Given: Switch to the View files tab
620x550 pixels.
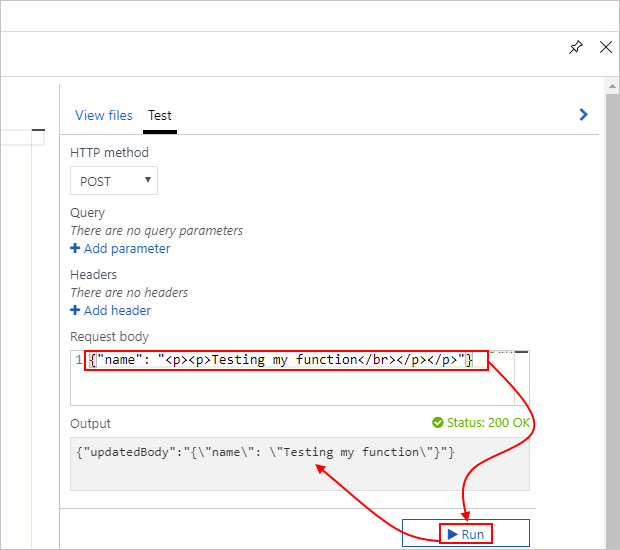Looking at the screenshot, I should [x=104, y=115].
